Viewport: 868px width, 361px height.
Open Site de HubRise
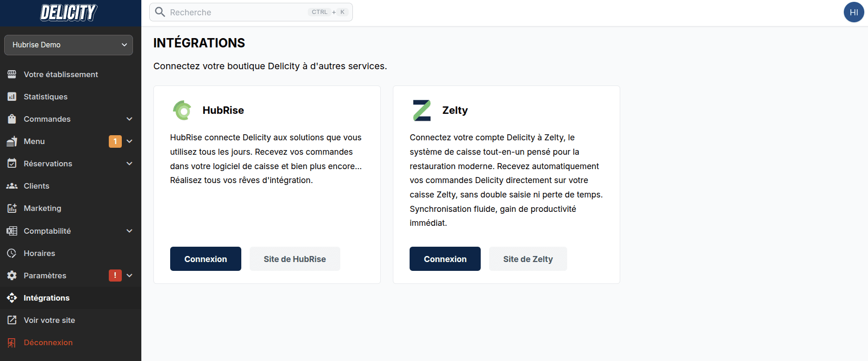[295, 259]
